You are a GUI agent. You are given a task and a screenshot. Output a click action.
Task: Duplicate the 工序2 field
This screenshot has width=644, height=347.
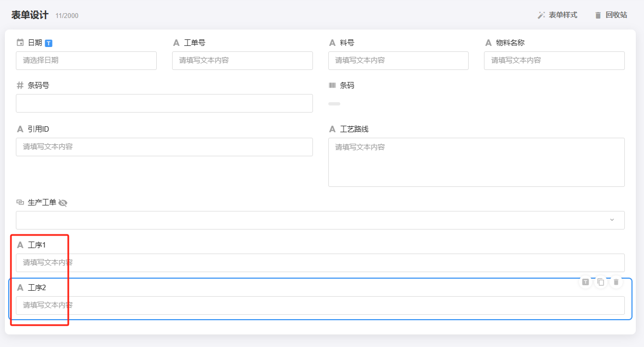(601, 282)
